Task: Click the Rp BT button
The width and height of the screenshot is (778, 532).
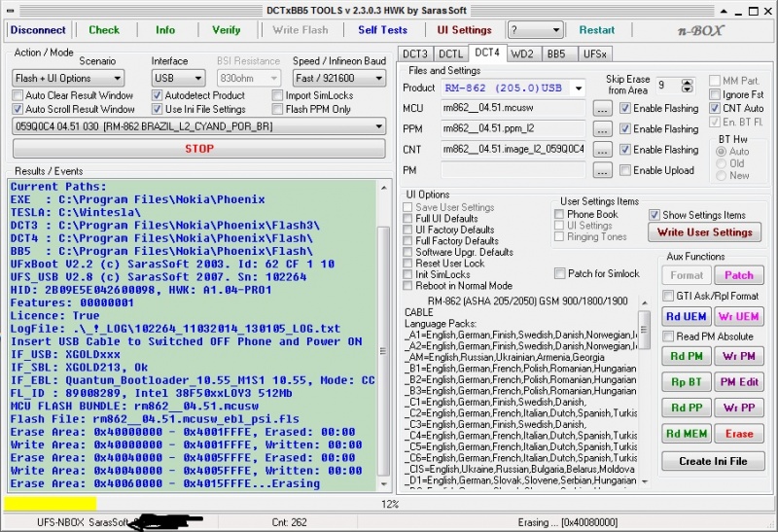Action: coord(687,382)
